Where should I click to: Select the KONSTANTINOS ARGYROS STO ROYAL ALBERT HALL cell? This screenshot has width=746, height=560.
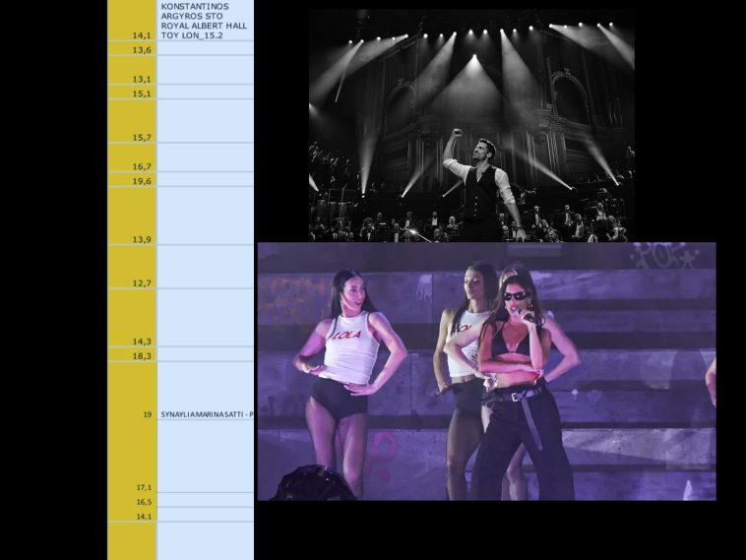pos(205,21)
